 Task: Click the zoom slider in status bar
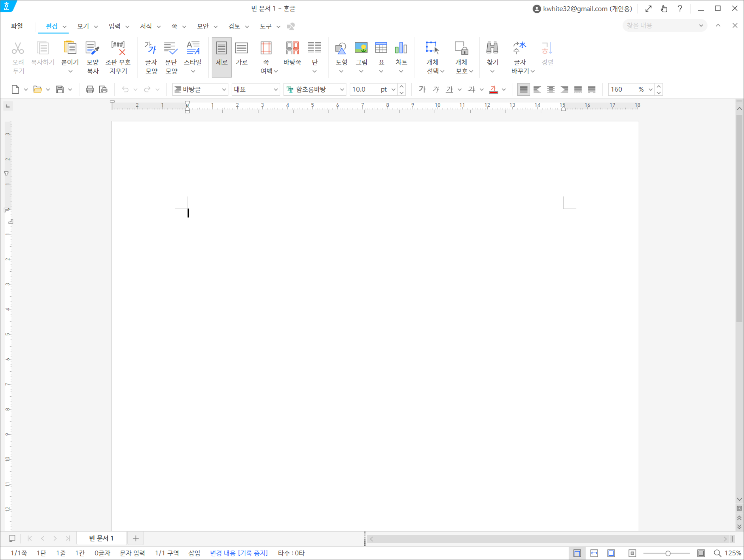(x=667, y=553)
